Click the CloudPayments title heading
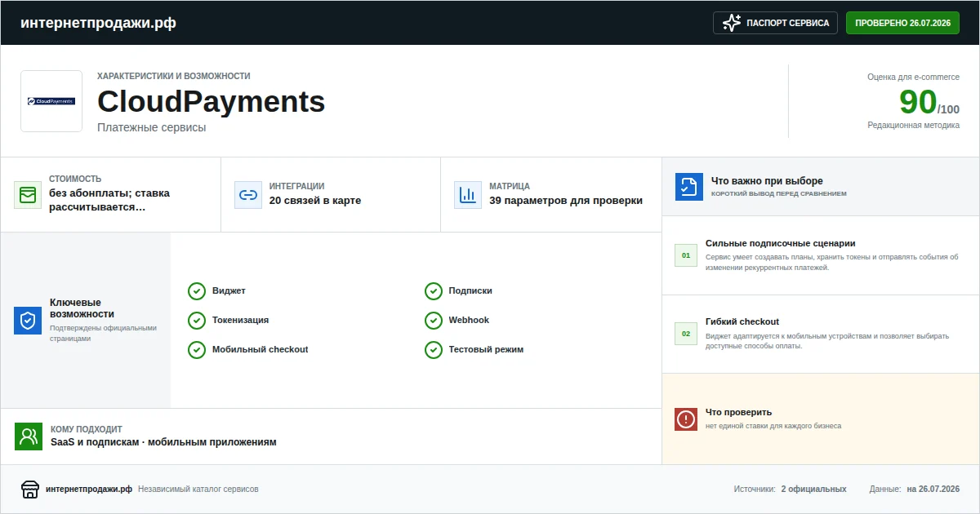This screenshot has height=514, width=980. click(x=211, y=102)
